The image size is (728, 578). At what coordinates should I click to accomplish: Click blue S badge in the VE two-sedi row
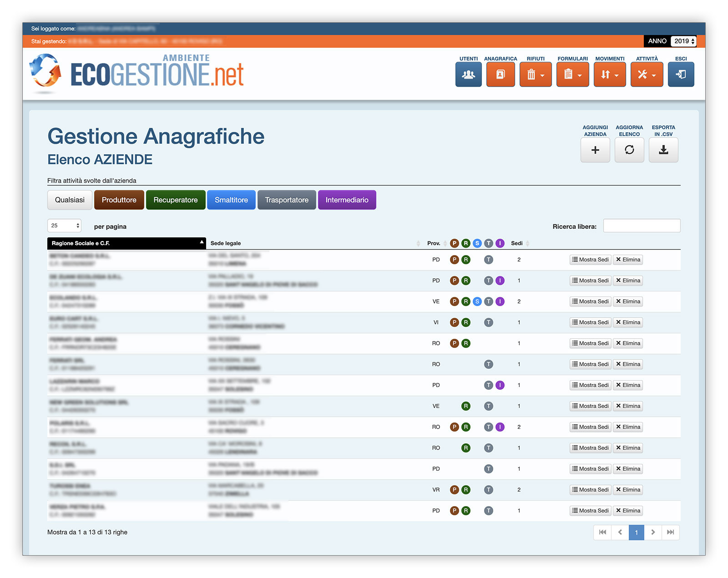tap(477, 302)
